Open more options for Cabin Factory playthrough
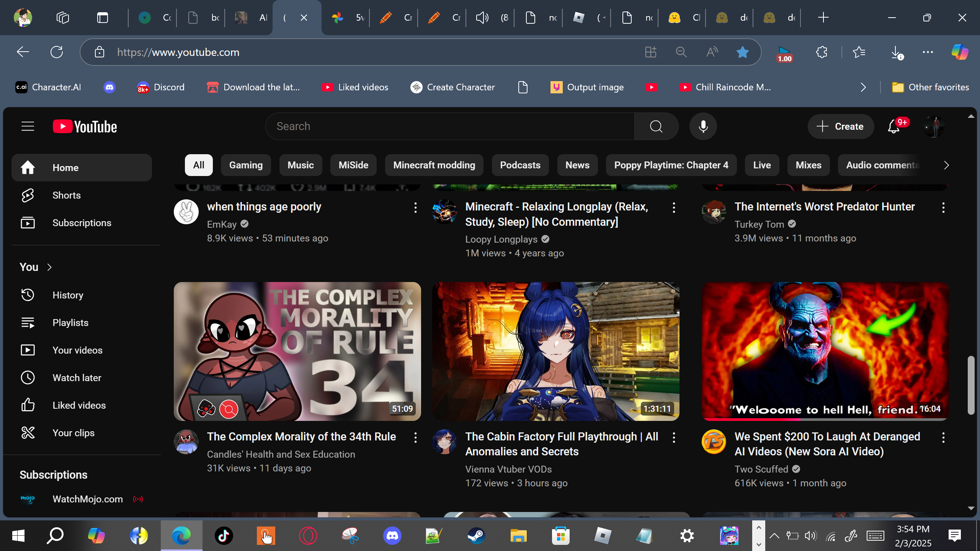The height and width of the screenshot is (551, 980). (x=674, y=438)
